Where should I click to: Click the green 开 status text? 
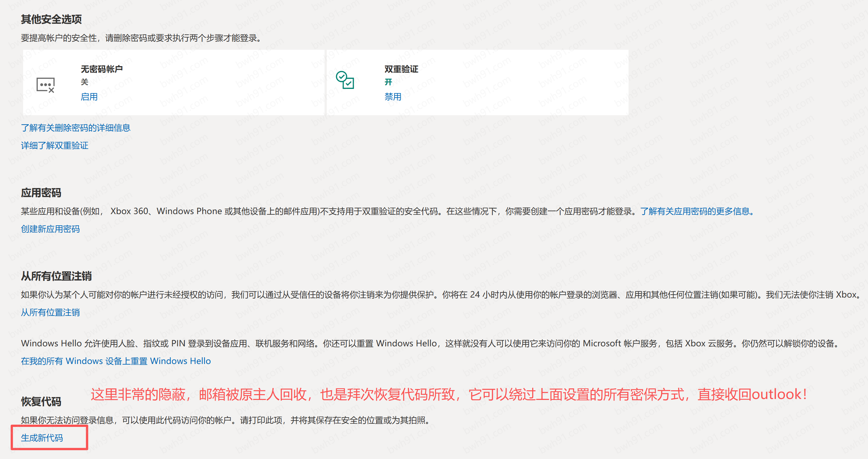coord(388,82)
